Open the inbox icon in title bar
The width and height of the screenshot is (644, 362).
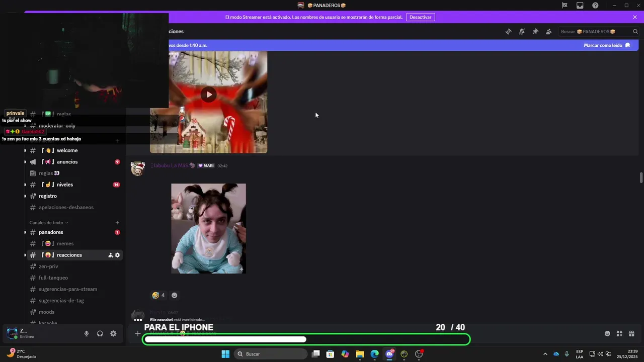[x=580, y=5]
